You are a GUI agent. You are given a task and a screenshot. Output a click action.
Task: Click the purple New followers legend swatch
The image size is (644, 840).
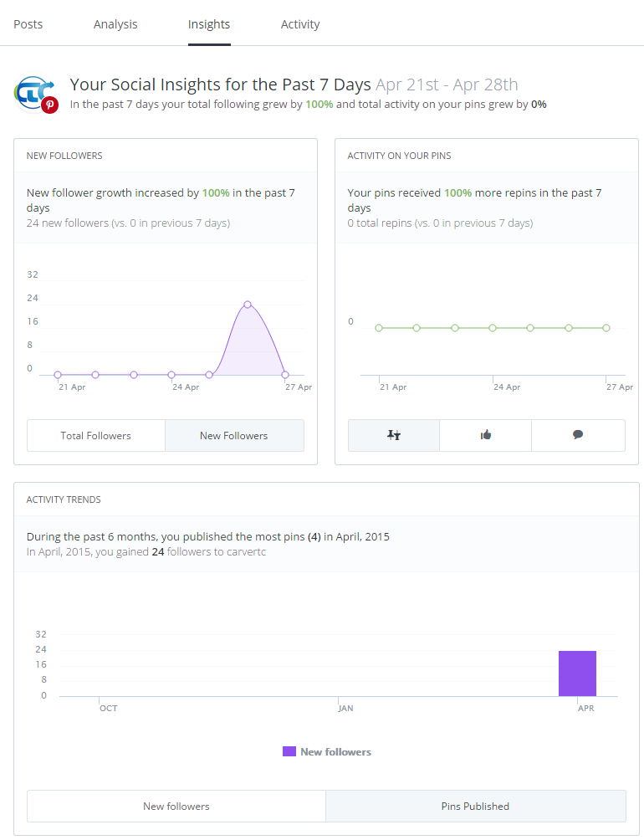point(289,751)
